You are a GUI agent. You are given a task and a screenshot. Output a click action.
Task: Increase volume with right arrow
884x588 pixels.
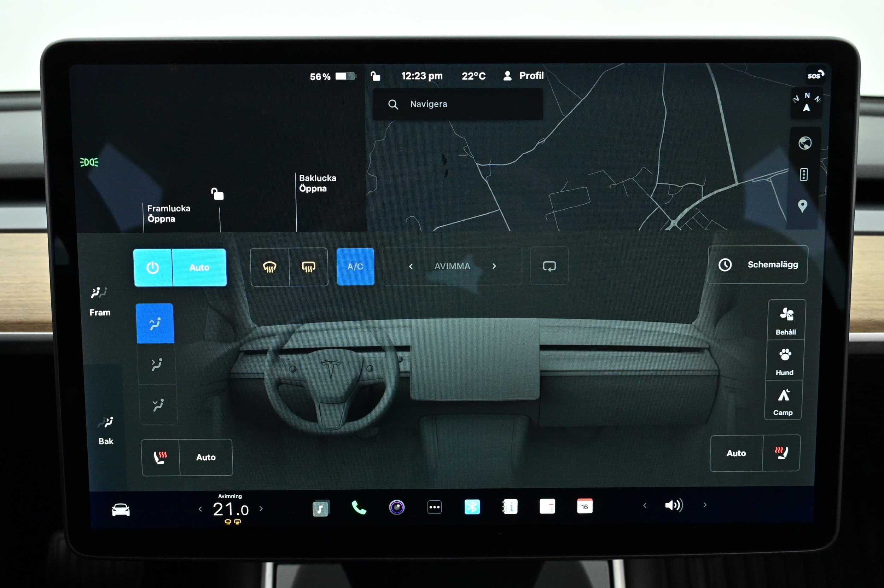[x=705, y=505]
